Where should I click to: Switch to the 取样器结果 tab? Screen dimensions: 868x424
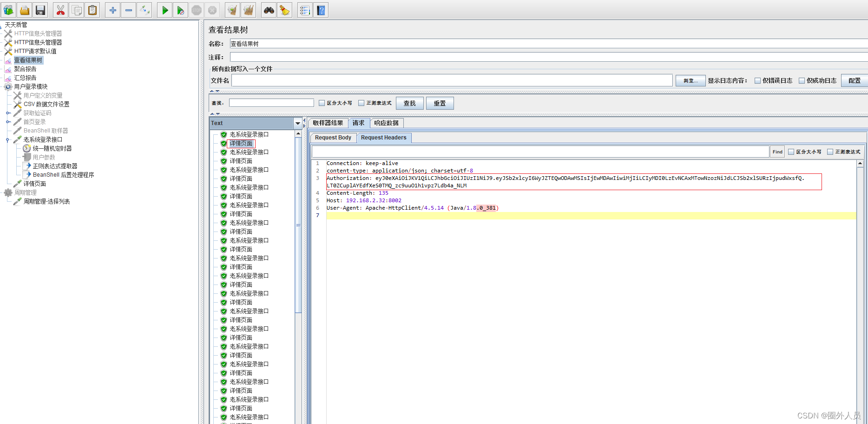click(x=328, y=123)
